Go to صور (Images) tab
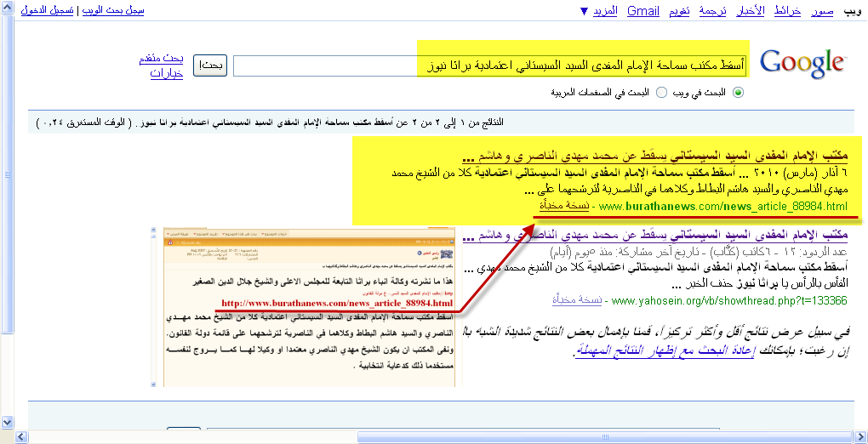This screenshot has height=444, width=868. click(821, 11)
